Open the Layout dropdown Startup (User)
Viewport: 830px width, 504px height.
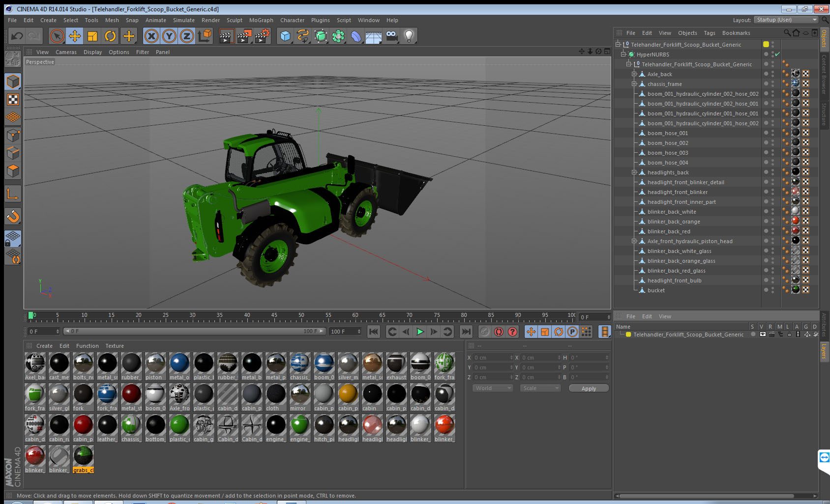pyautogui.click(x=786, y=20)
